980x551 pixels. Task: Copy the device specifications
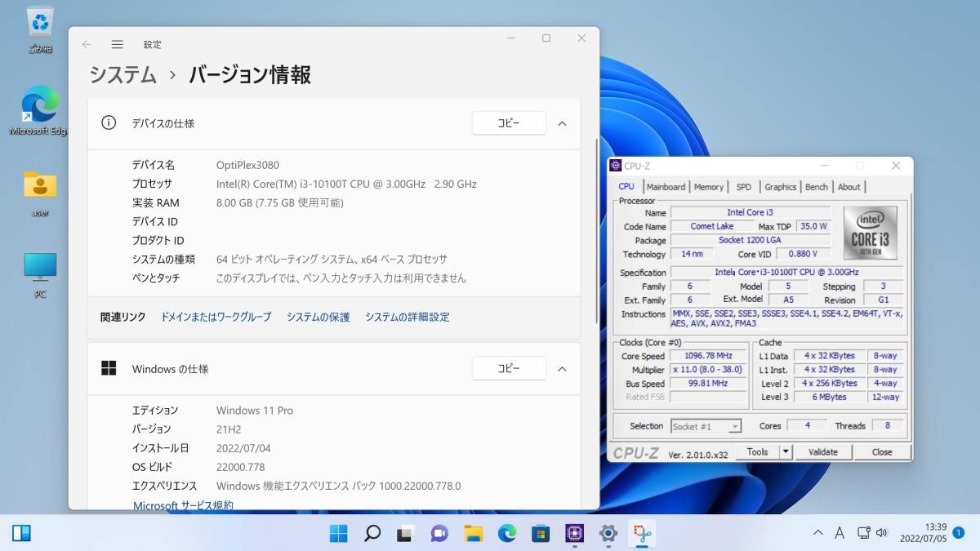pos(509,123)
